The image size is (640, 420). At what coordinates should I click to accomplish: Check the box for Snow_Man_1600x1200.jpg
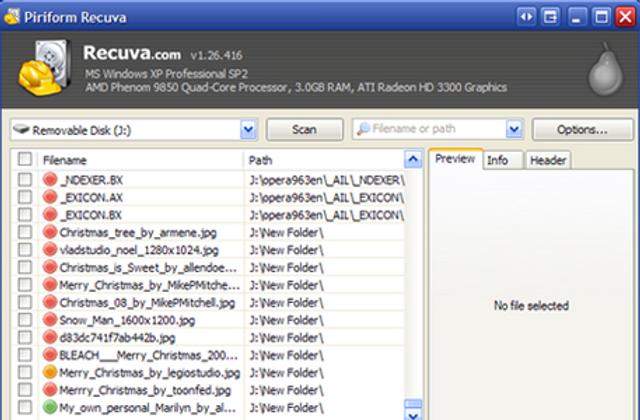(x=25, y=320)
